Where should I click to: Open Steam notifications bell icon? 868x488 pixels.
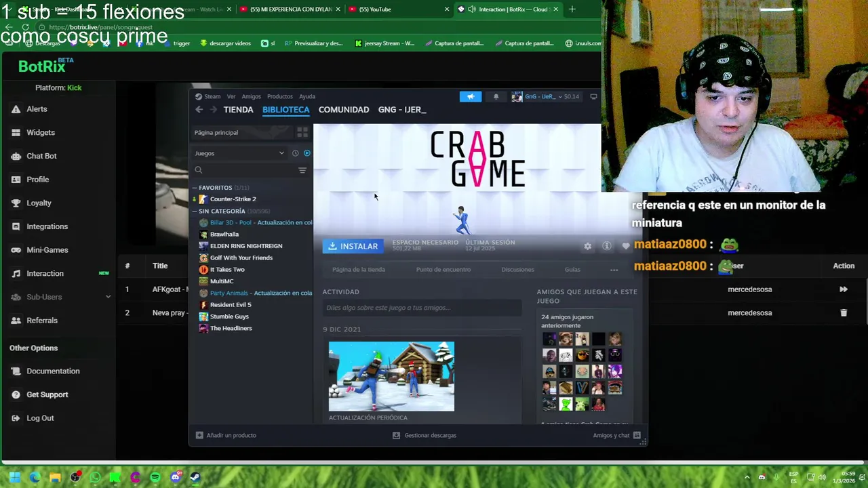click(x=496, y=96)
